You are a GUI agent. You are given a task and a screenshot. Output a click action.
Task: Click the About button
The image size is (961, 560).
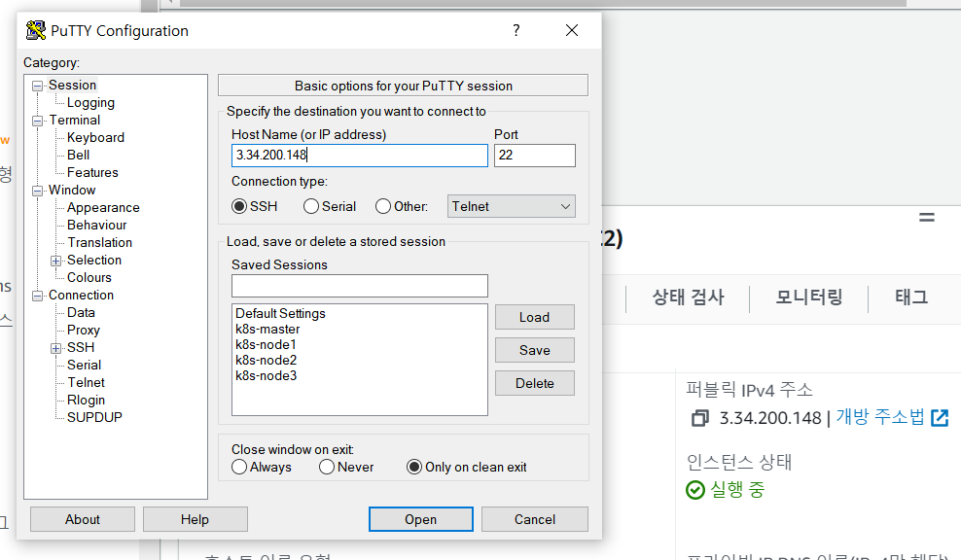[x=82, y=519]
